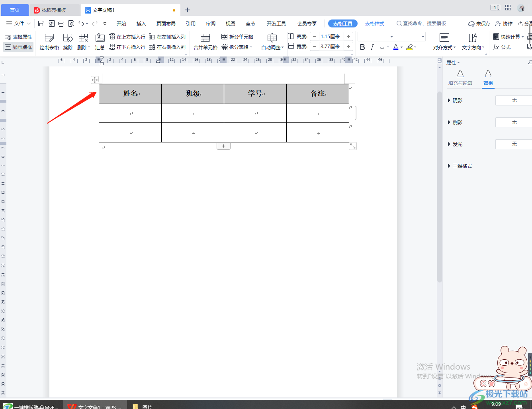Toggle Underline formatting

click(x=382, y=47)
